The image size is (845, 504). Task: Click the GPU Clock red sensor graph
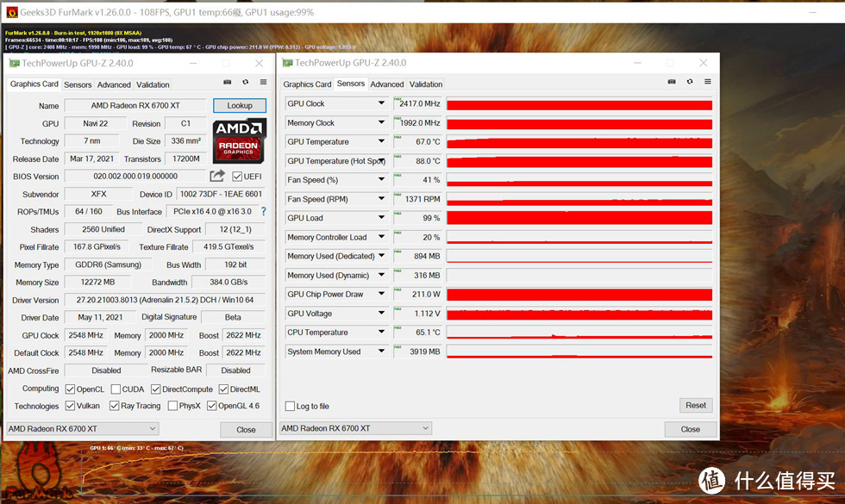pos(579,103)
